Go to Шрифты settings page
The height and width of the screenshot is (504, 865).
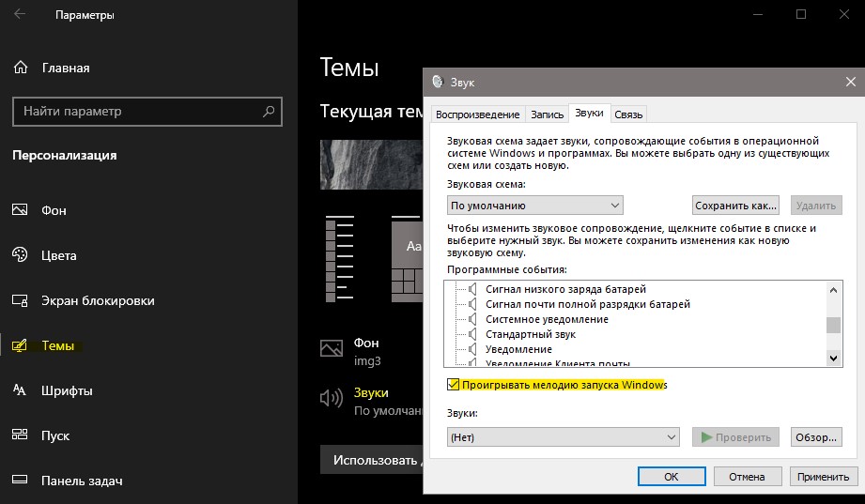(x=67, y=390)
